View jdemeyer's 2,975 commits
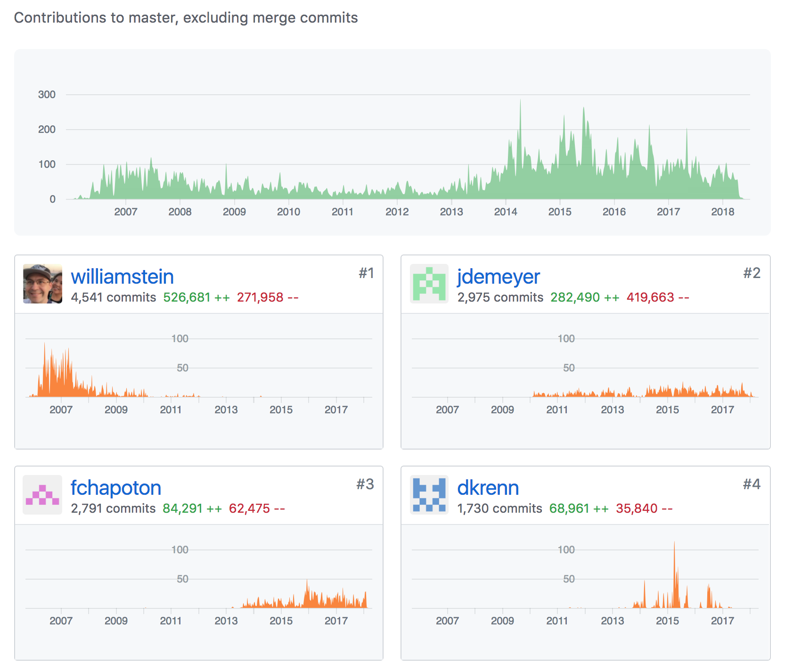Viewport: 785px width, 672px height. (500, 298)
